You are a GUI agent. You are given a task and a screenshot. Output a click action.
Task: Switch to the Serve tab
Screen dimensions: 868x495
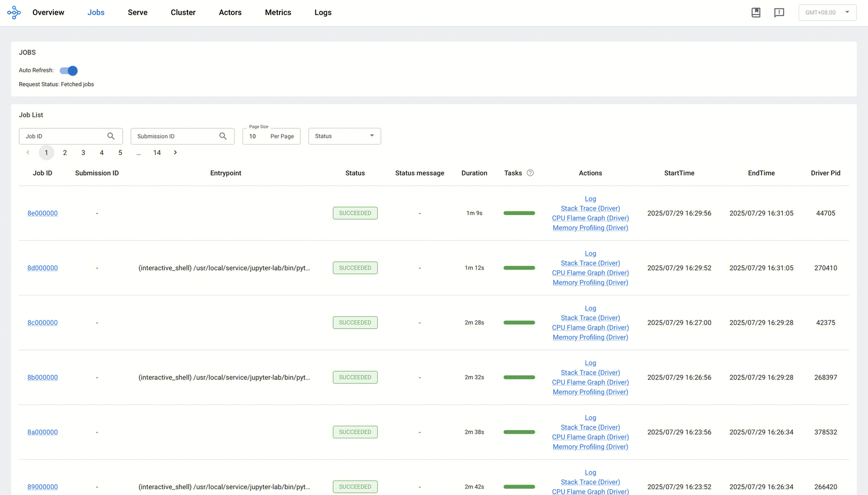click(138, 12)
